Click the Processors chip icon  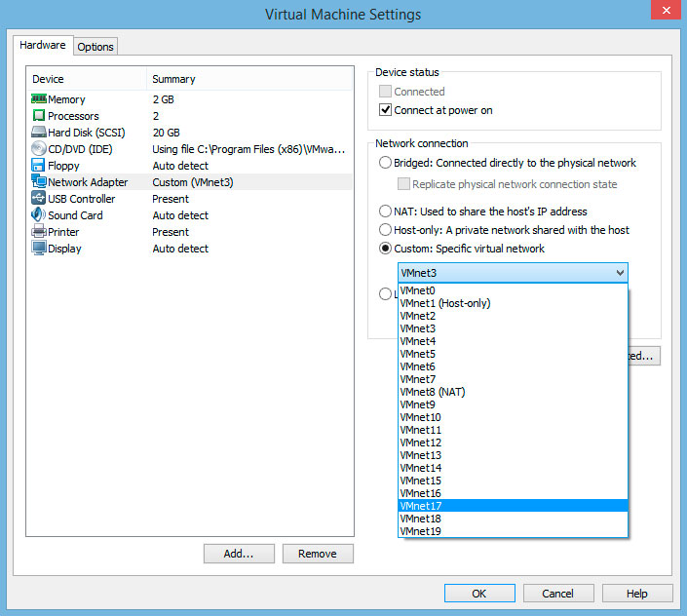coord(39,116)
